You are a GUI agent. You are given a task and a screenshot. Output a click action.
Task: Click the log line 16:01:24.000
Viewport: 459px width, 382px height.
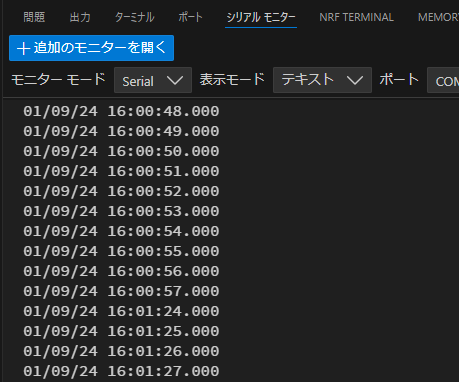(x=121, y=311)
